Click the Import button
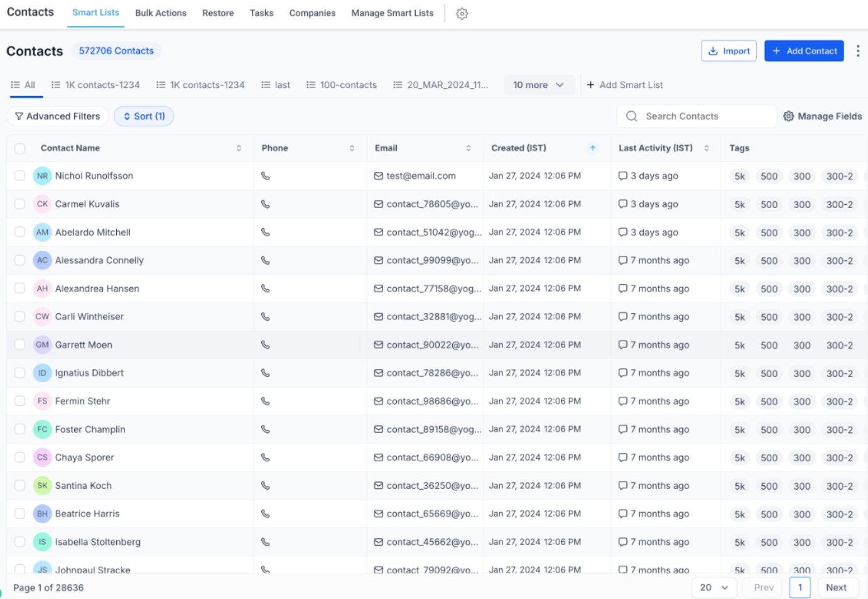Viewport: 868px width, 599px height. click(729, 51)
